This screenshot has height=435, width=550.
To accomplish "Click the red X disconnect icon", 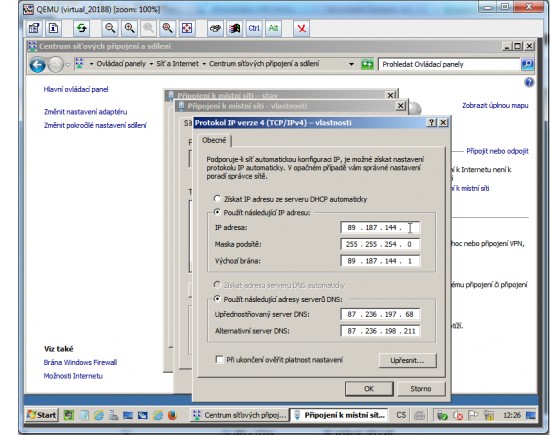I will click(301, 28).
